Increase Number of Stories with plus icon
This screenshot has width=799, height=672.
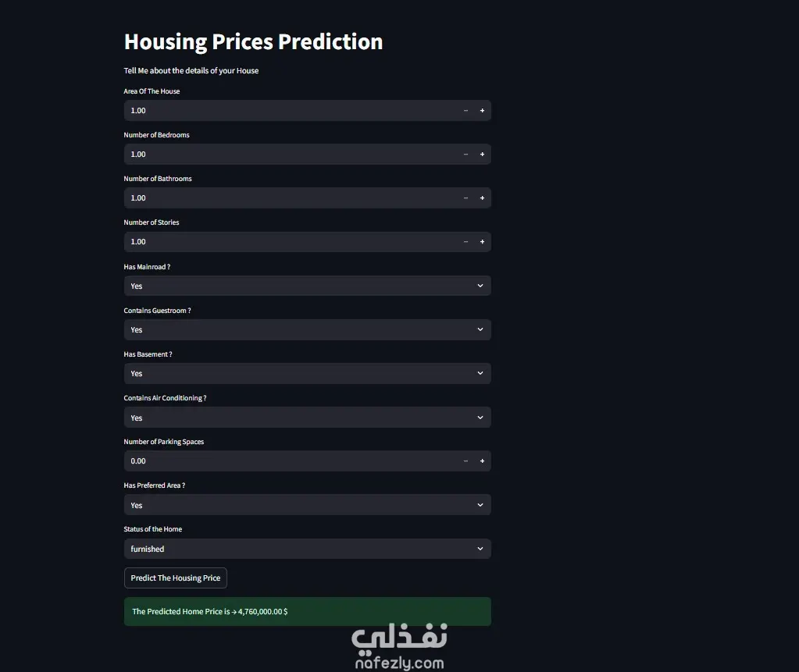point(482,242)
